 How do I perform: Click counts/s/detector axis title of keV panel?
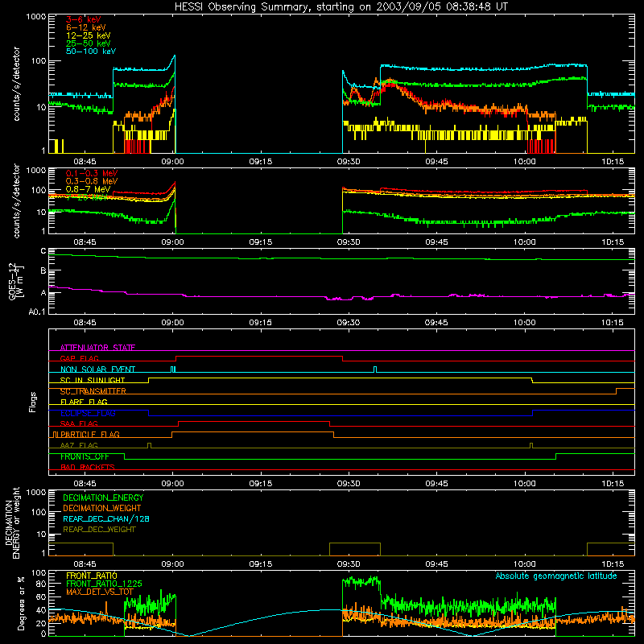pos(16,84)
